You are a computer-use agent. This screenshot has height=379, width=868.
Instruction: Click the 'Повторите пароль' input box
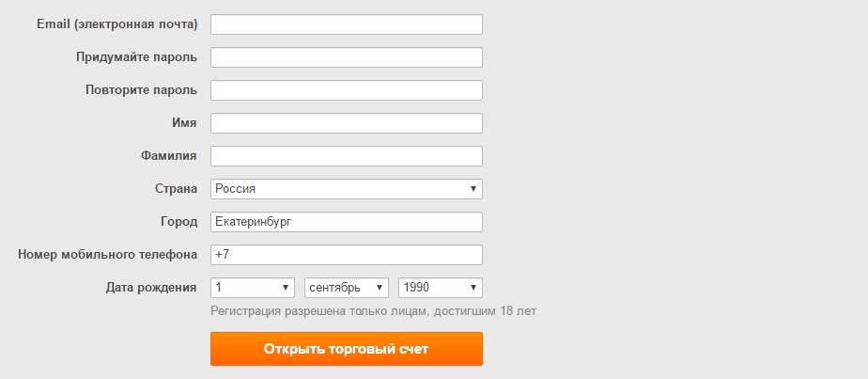346,90
